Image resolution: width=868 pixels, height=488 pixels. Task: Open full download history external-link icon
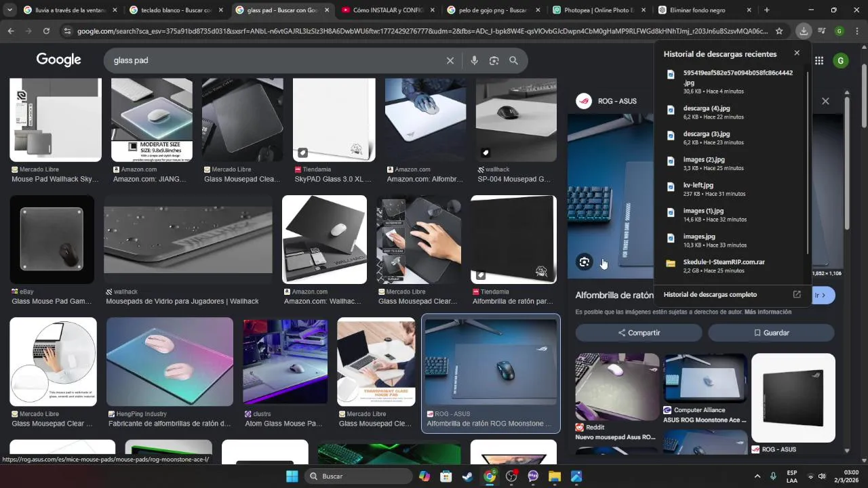click(x=797, y=294)
